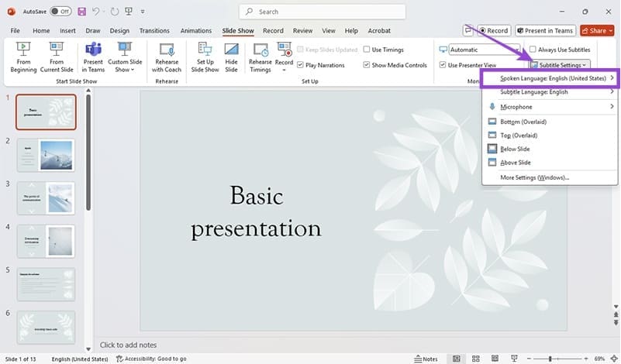Start slide show From Beginning

pos(23,58)
